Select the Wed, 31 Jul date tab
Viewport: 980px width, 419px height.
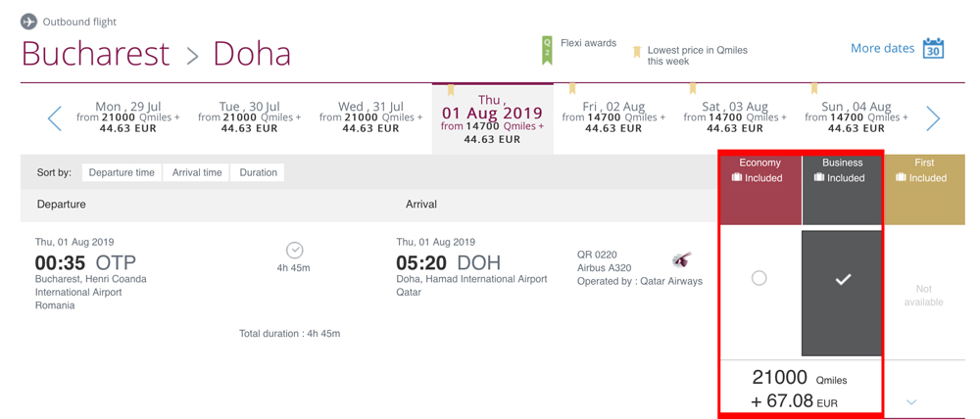point(370,118)
